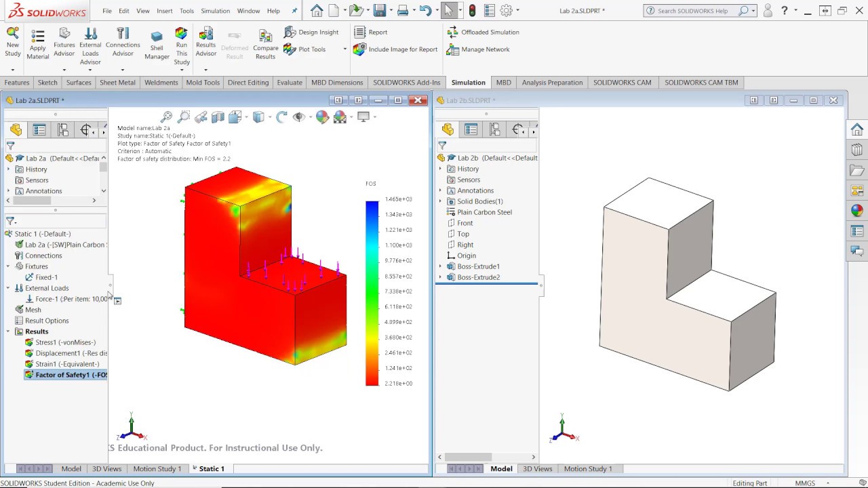Click the Home icon in quick toolbar
Viewport: 868px width, 488px height.
point(317,10)
